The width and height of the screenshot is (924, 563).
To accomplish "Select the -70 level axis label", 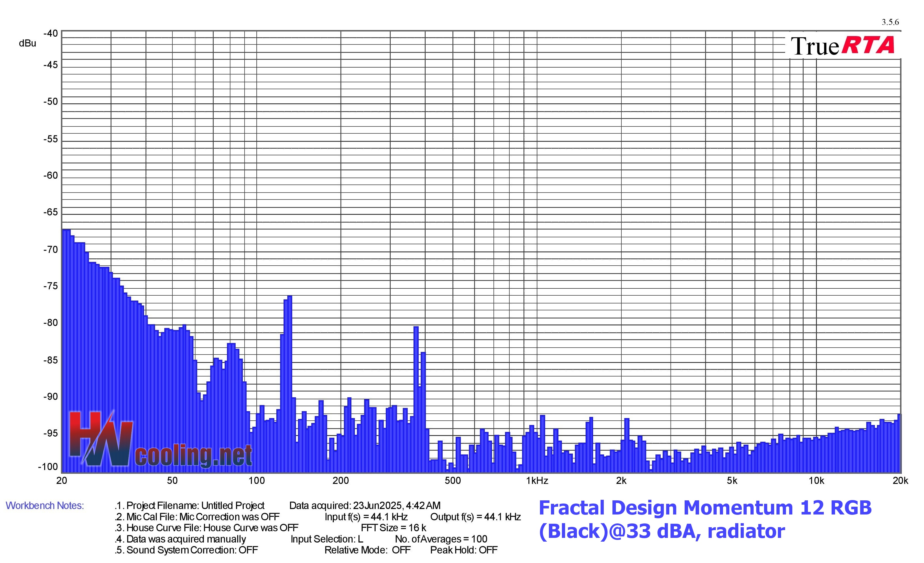I will coord(51,250).
